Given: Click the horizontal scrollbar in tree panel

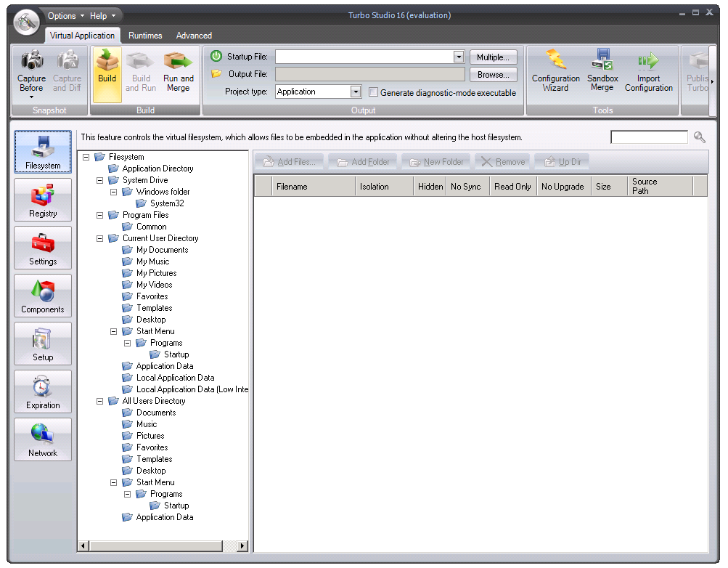Looking at the screenshot, I should click(155, 545).
